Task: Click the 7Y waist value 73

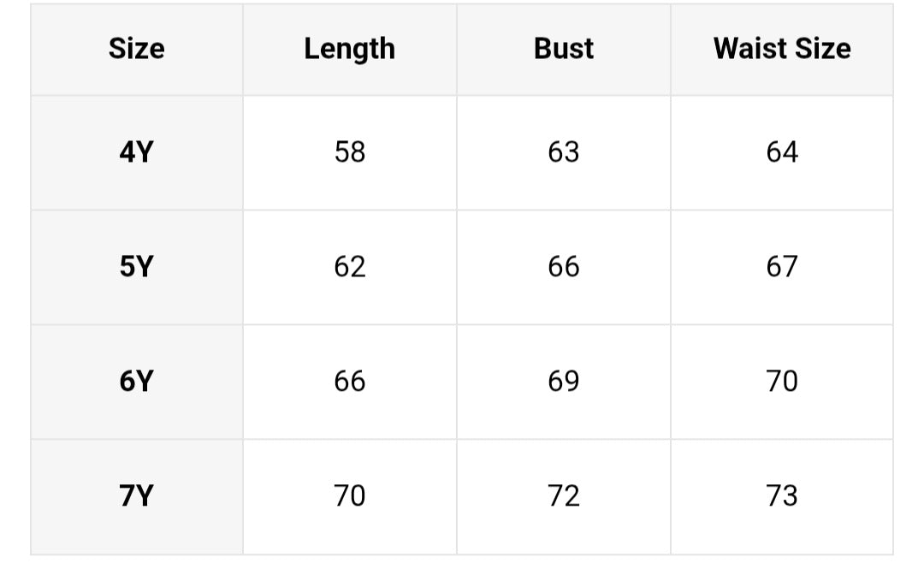Action: click(781, 496)
